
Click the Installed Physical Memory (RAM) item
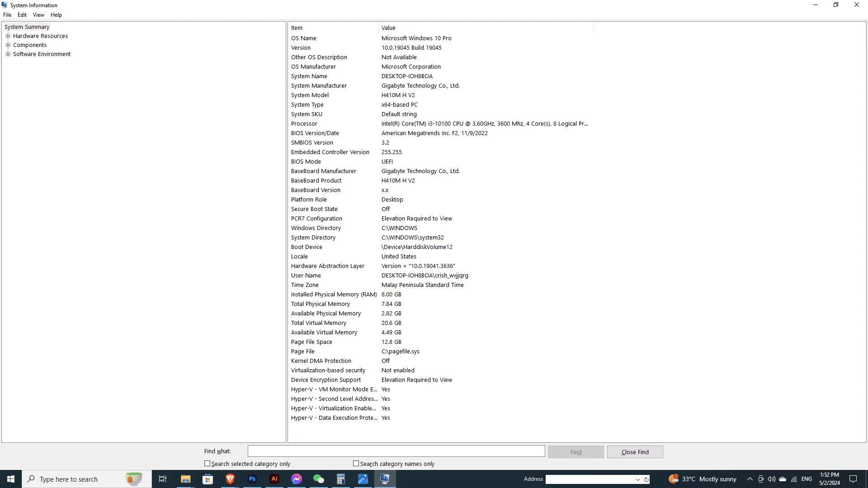334,295
